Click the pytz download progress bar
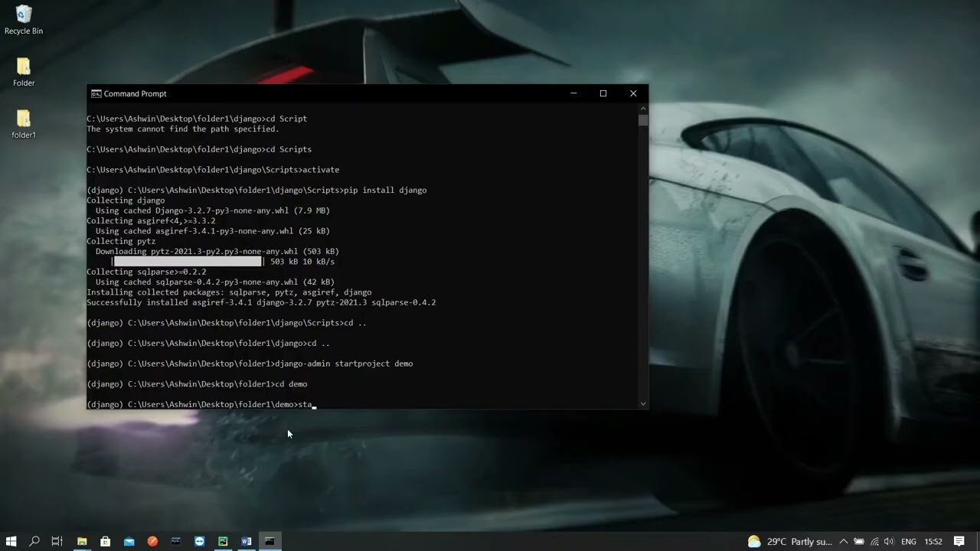The image size is (980, 551). click(188, 262)
